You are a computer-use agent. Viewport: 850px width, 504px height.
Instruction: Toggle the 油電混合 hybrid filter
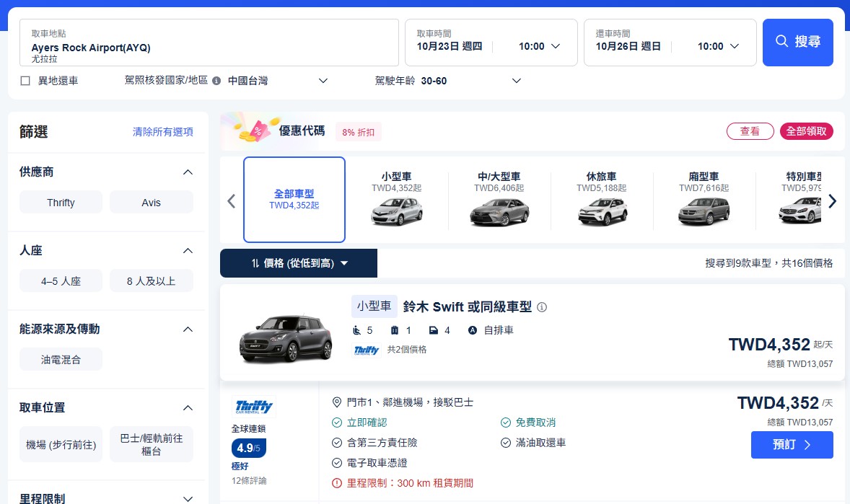[61, 359]
